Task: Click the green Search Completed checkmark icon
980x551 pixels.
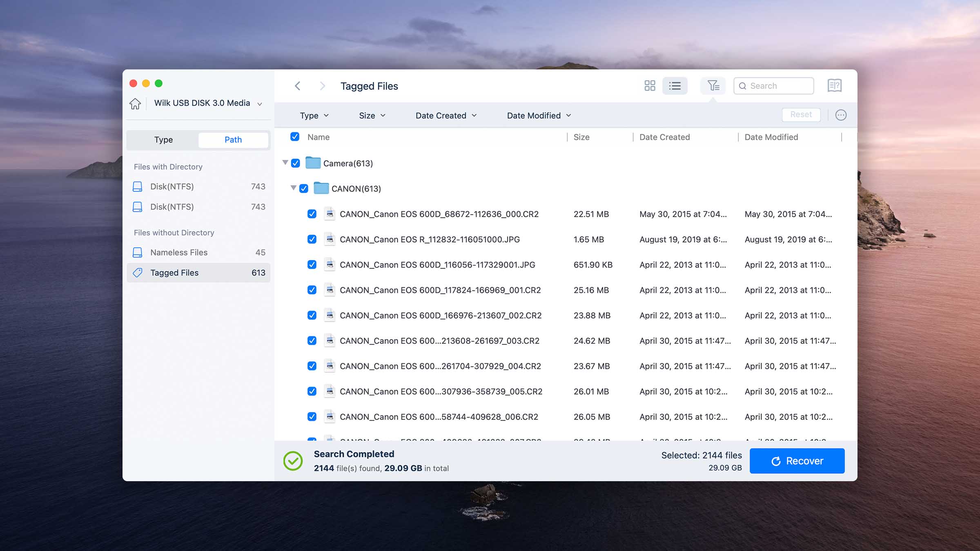Action: click(x=293, y=461)
